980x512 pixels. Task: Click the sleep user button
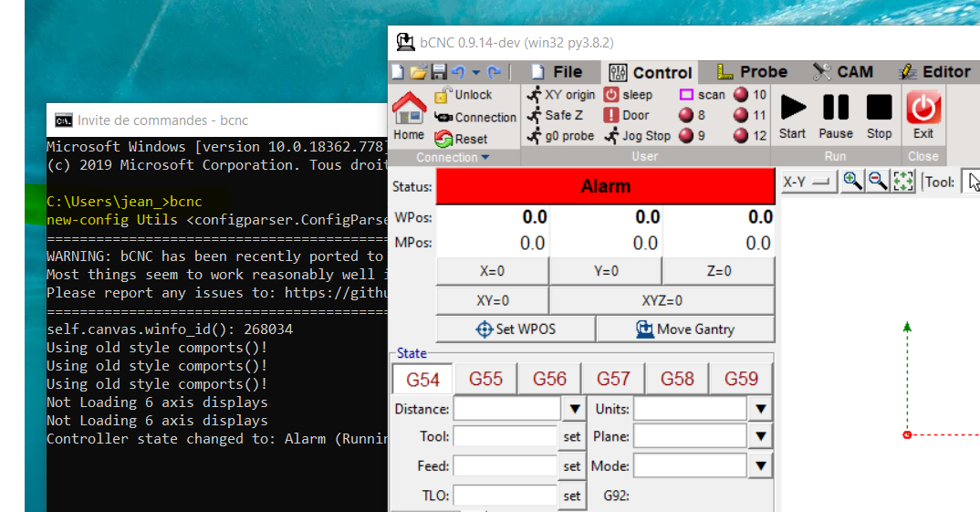628,94
